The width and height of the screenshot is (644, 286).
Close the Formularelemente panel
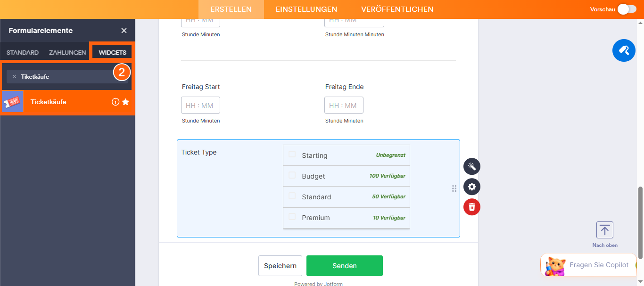[x=124, y=31]
